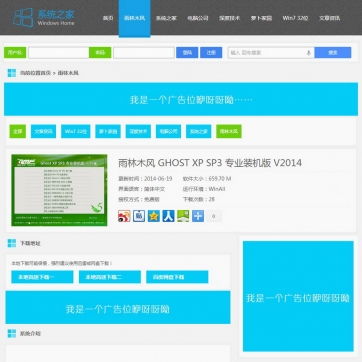Click the 注册 register button
This screenshot has height=362, width=362.
coord(211,53)
